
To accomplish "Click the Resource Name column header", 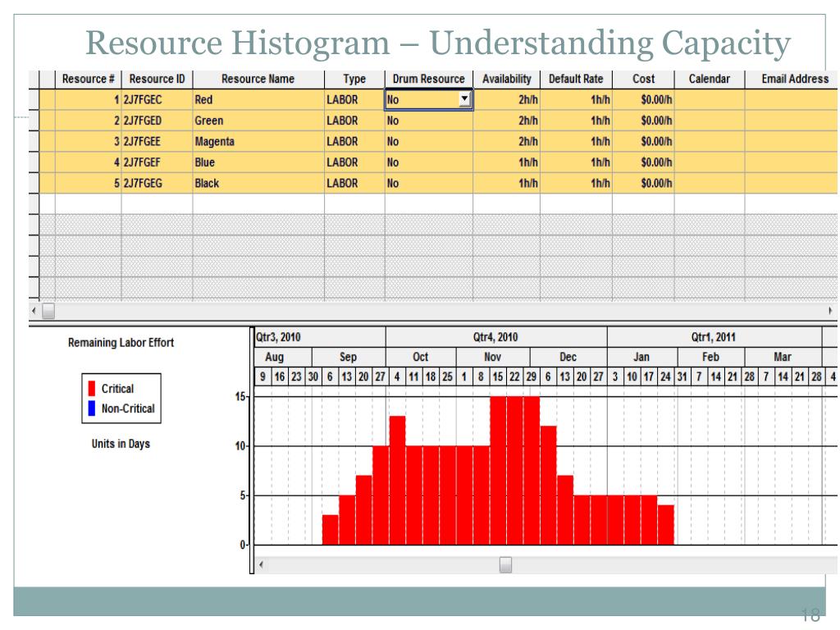I will click(258, 79).
